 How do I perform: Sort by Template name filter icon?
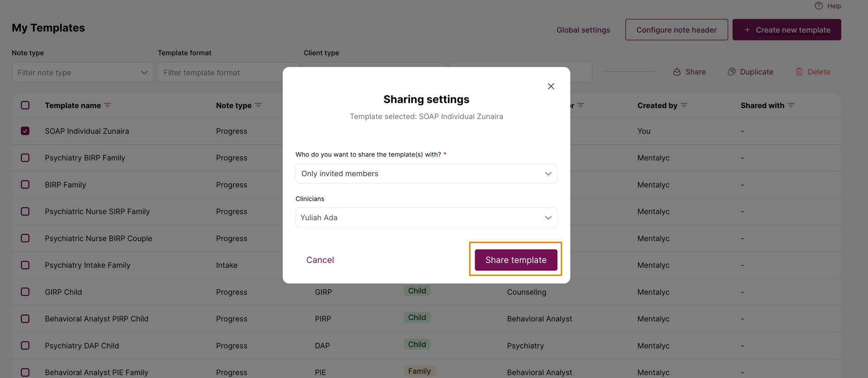click(x=108, y=105)
